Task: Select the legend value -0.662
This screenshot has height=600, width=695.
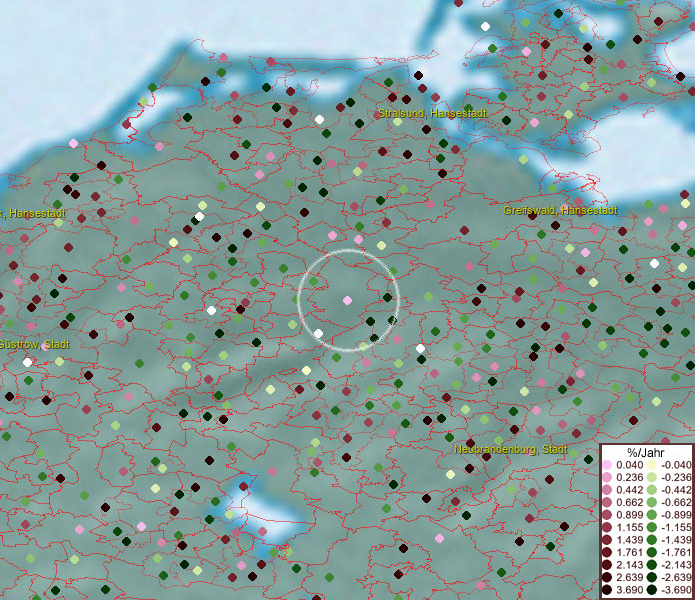Action: 676,503
